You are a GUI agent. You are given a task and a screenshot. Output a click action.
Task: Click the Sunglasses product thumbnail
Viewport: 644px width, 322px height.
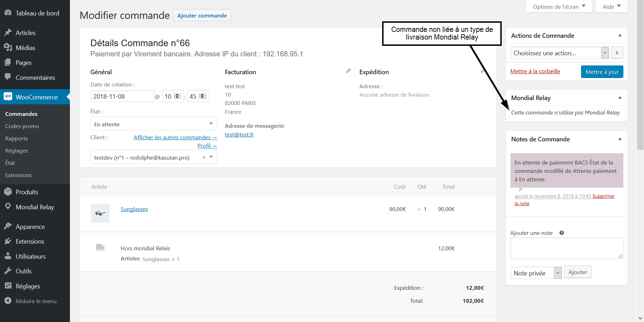100,213
